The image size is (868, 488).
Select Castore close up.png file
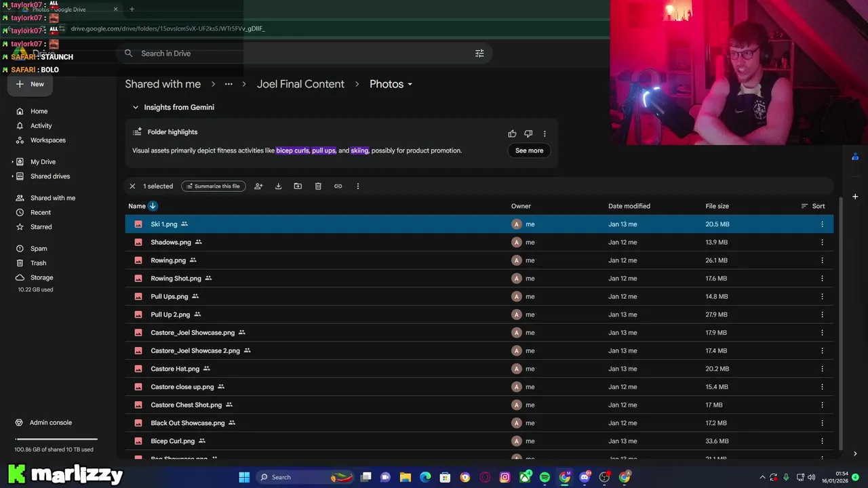(479, 387)
